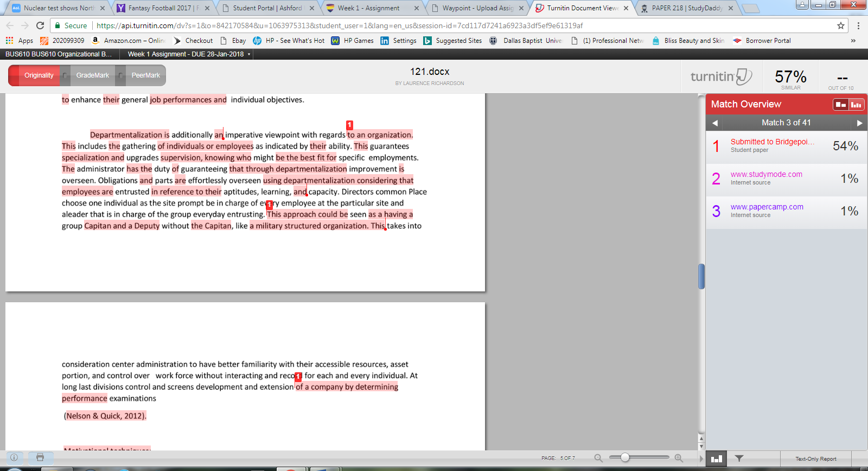Switch to all sources bar-graph view
Viewport: 868px width, 471px height.
[856, 104]
